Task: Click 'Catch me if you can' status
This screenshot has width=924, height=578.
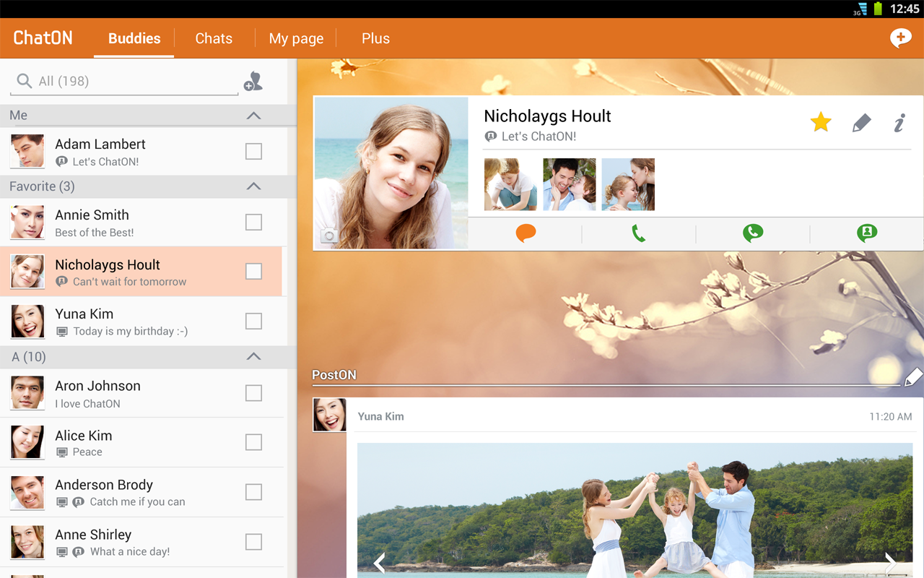Action: pos(137,502)
